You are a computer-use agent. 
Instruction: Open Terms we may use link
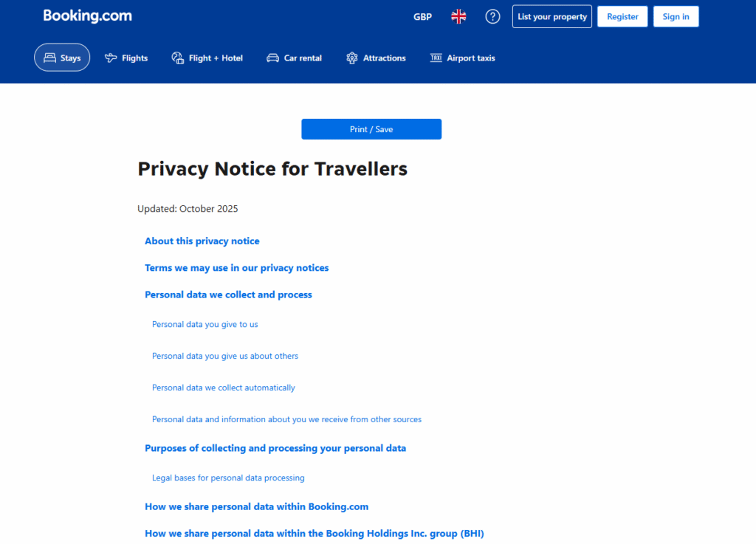(x=236, y=268)
